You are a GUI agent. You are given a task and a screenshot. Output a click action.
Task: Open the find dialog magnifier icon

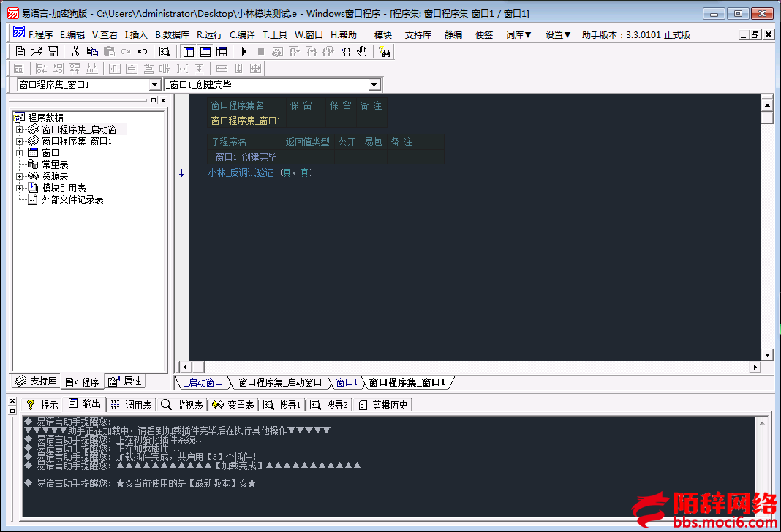pyautogui.click(x=165, y=51)
